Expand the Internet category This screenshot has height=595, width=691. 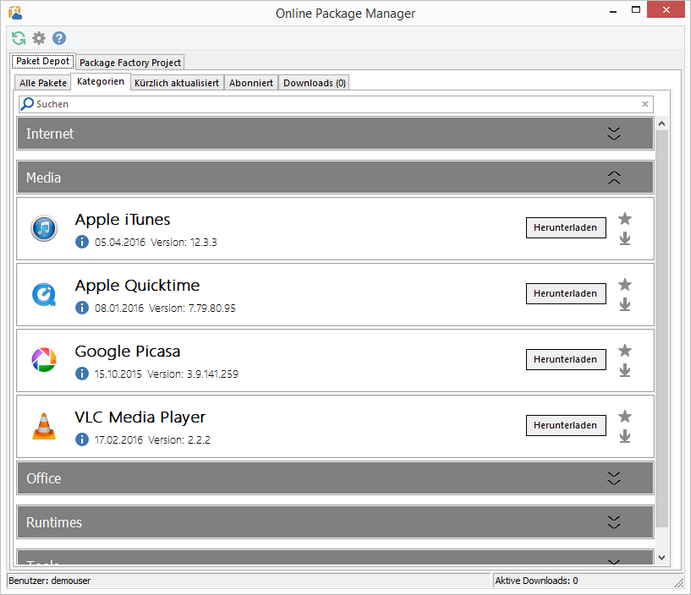pyautogui.click(x=614, y=134)
